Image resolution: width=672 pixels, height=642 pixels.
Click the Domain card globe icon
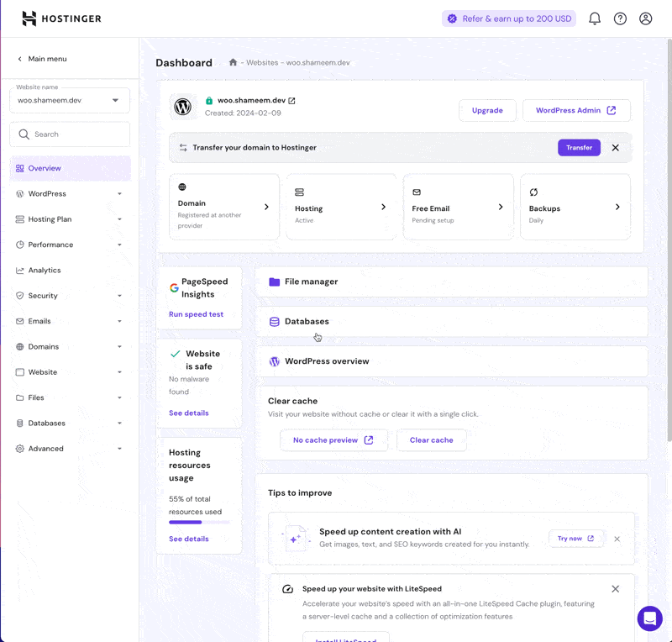click(182, 187)
